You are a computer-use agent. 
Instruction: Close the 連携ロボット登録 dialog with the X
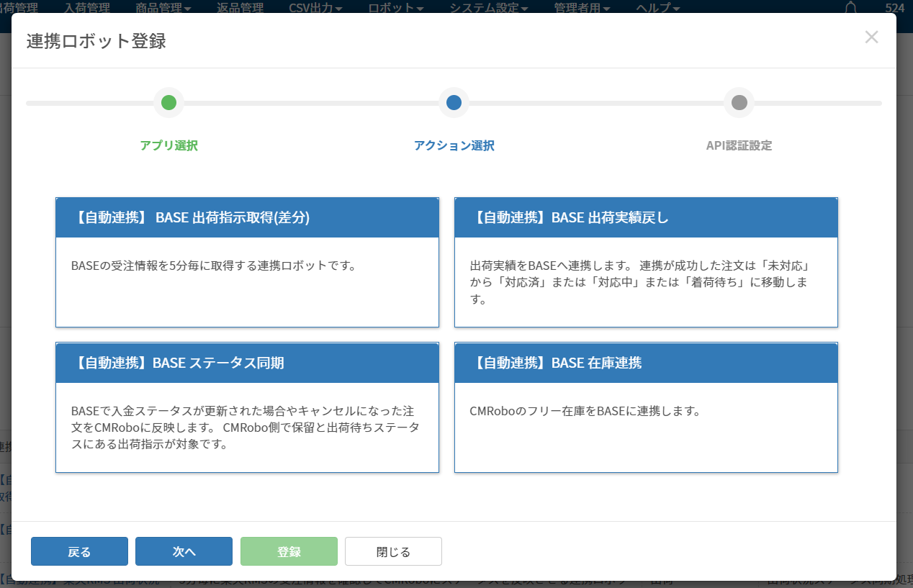point(871,37)
